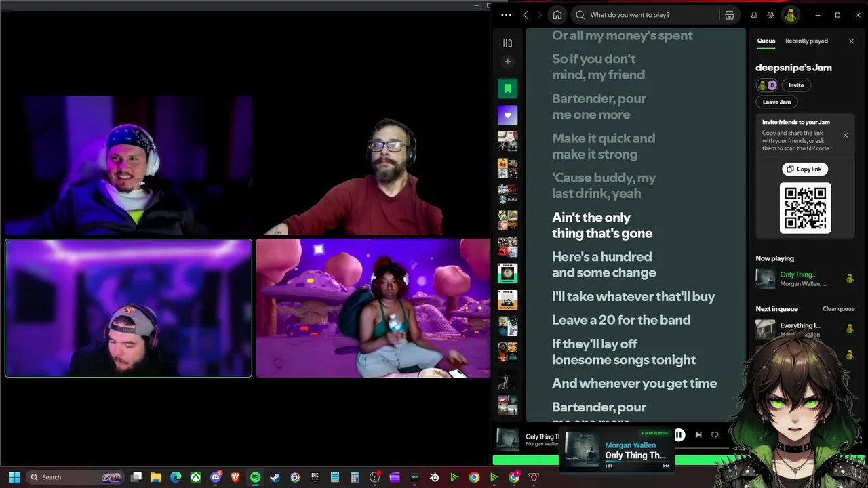Go to the Spotify Home screen
This screenshot has height=488, width=868.
[x=557, y=15]
